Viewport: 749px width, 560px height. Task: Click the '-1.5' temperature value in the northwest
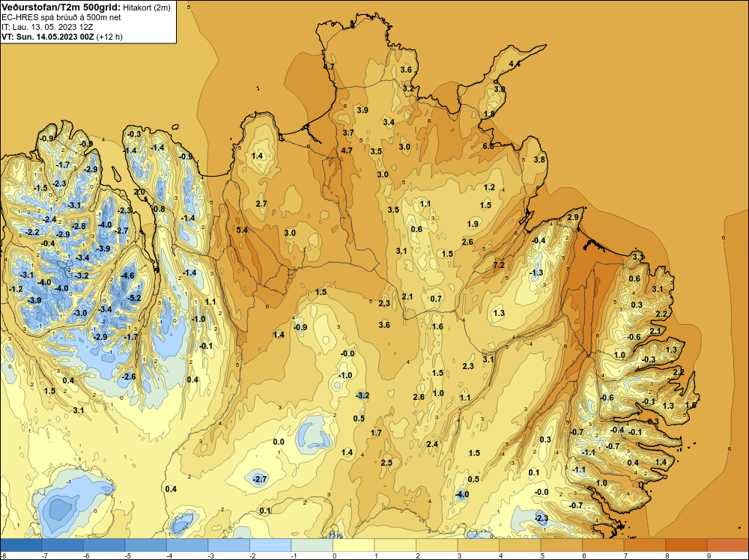pos(40,188)
